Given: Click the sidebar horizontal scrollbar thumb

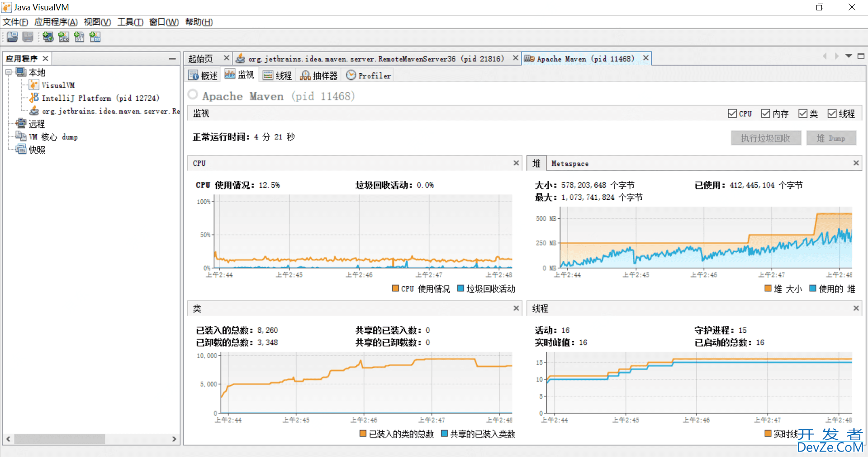Looking at the screenshot, I should (60, 439).
